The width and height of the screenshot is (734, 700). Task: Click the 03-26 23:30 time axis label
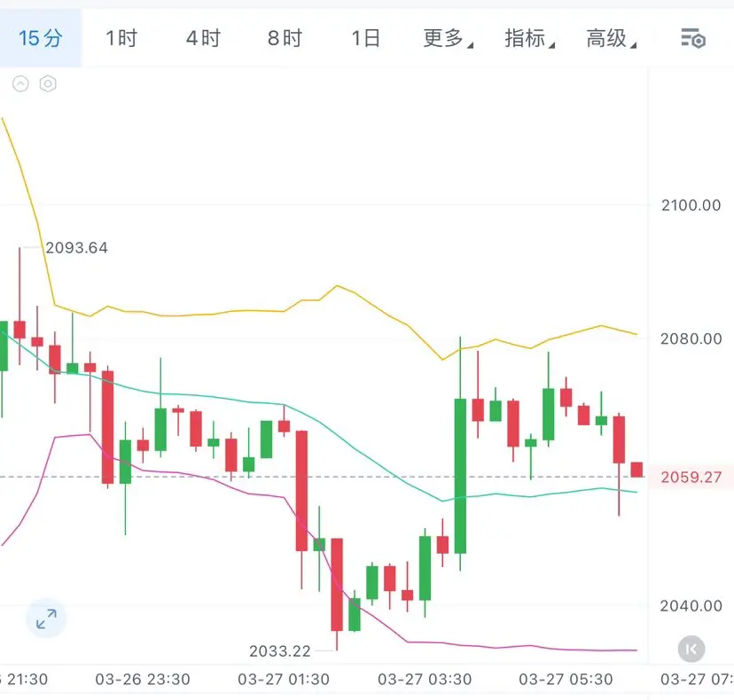click(x=142, y=680)
